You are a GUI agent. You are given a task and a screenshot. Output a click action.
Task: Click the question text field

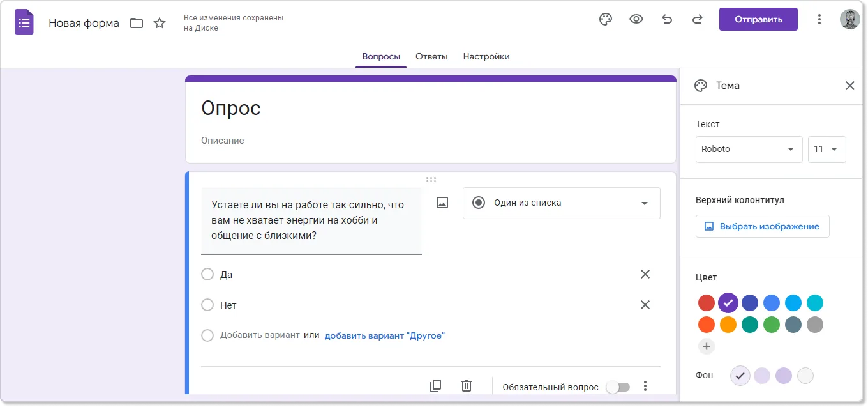[311, 221]
